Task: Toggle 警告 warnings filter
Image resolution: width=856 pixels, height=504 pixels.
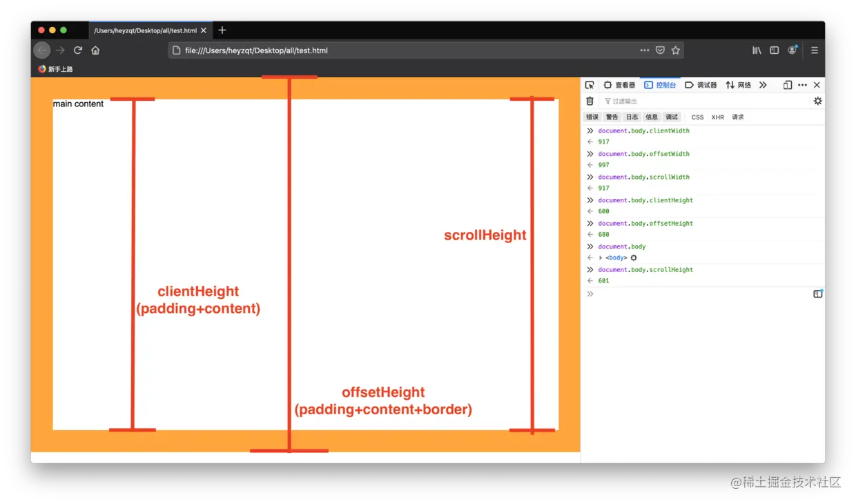Action: point(612,117)
